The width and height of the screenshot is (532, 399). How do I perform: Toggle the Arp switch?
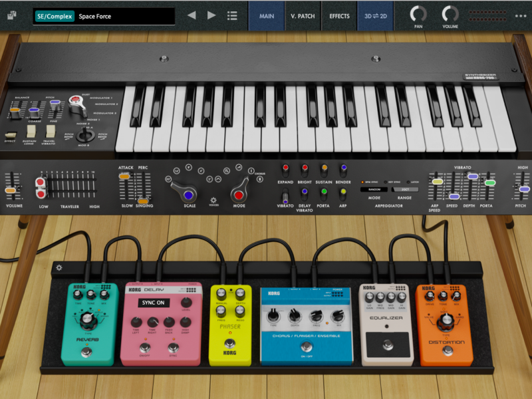coord(343,194)
